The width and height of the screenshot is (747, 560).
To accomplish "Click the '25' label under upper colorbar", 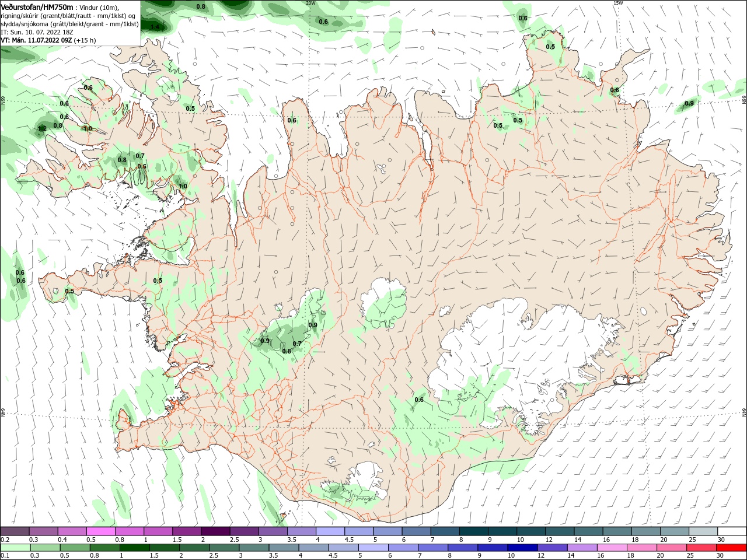I will [x=692, y=540].
